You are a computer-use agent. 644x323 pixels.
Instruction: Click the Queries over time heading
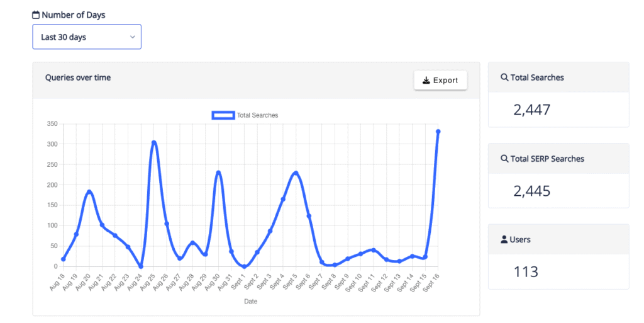click(78, 77)
